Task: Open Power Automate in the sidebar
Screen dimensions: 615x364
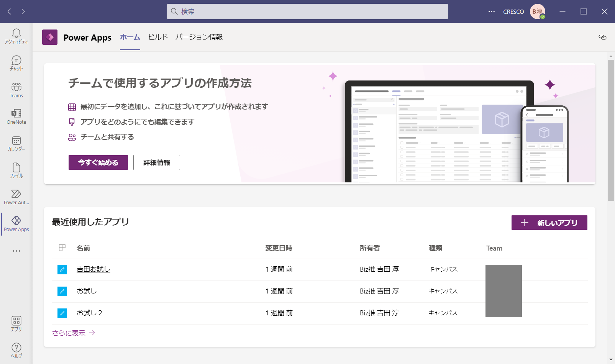Action: [16, 197]
